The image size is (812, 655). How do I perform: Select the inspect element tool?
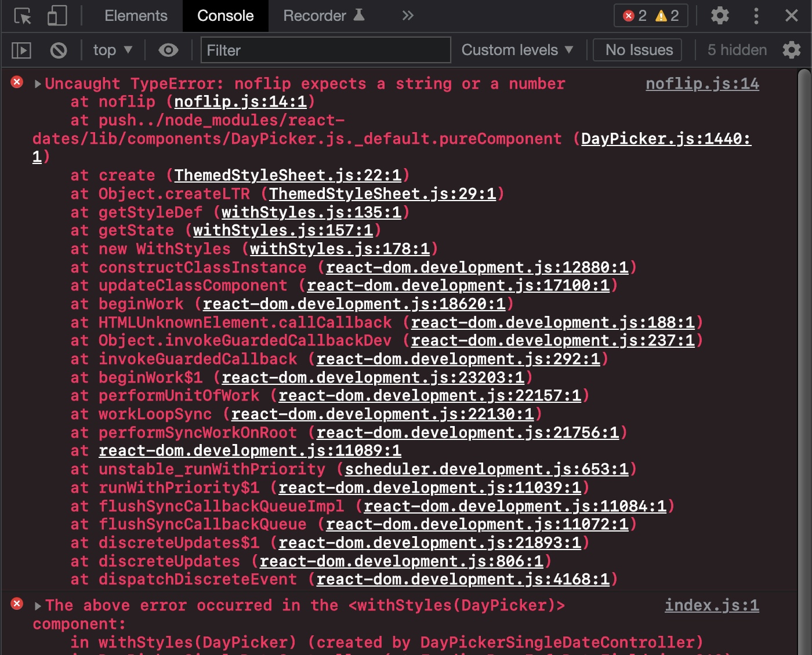(21, 16)
